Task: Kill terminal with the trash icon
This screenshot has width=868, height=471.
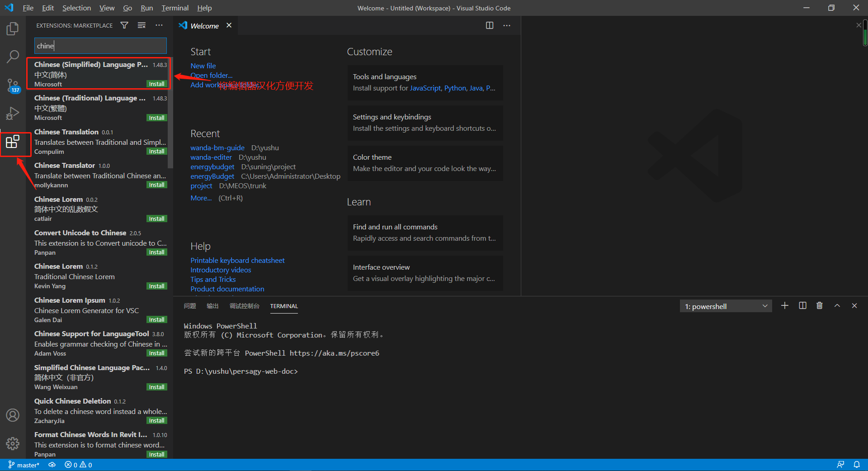Action: coord(819,306)
